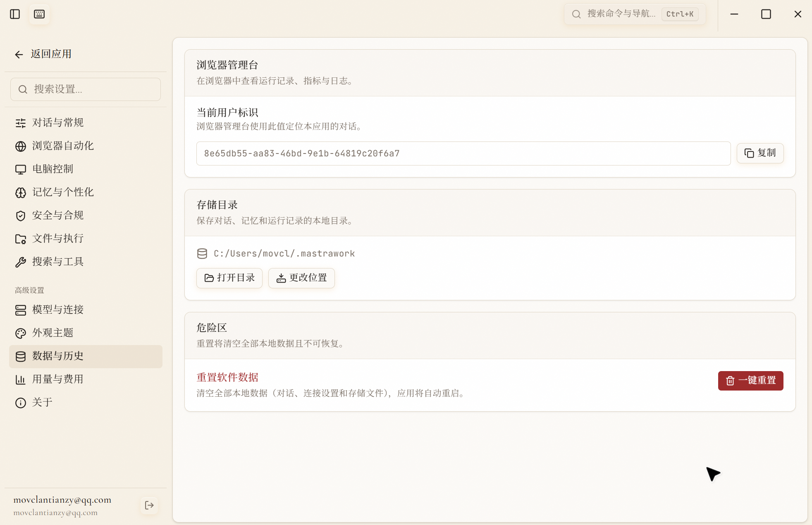The image size is (812, 525).
Task: Open 文件与执行 settings
Action: point(86,239)
